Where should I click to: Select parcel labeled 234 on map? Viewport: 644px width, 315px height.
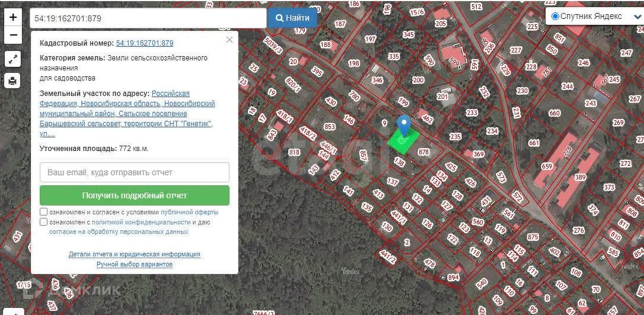tap(492, 131)
